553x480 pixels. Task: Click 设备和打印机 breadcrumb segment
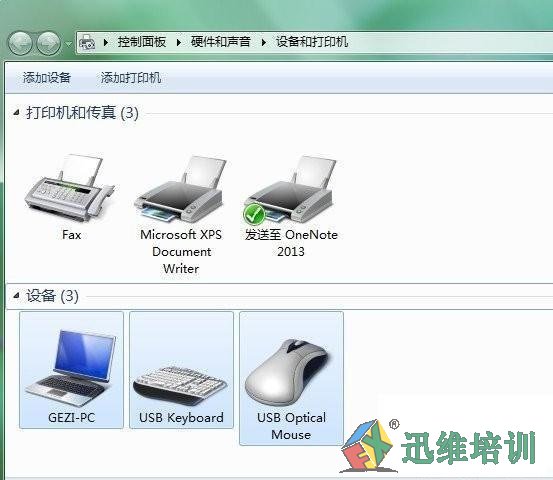(x=312, y=42)
